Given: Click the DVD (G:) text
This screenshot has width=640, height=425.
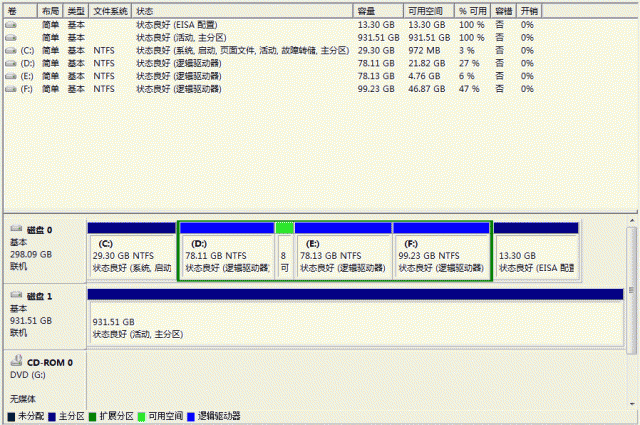Looking at the screenshot, I should [x=28, y=375].
